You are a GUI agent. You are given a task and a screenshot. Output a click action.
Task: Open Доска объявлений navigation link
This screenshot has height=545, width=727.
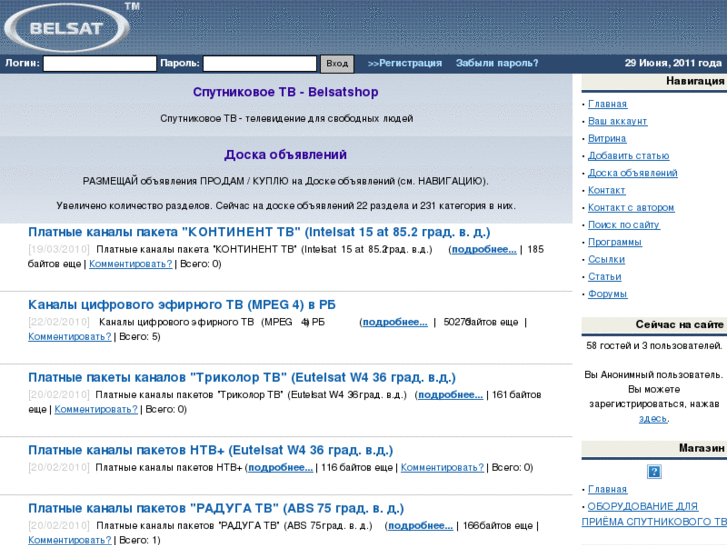[632, 173]
